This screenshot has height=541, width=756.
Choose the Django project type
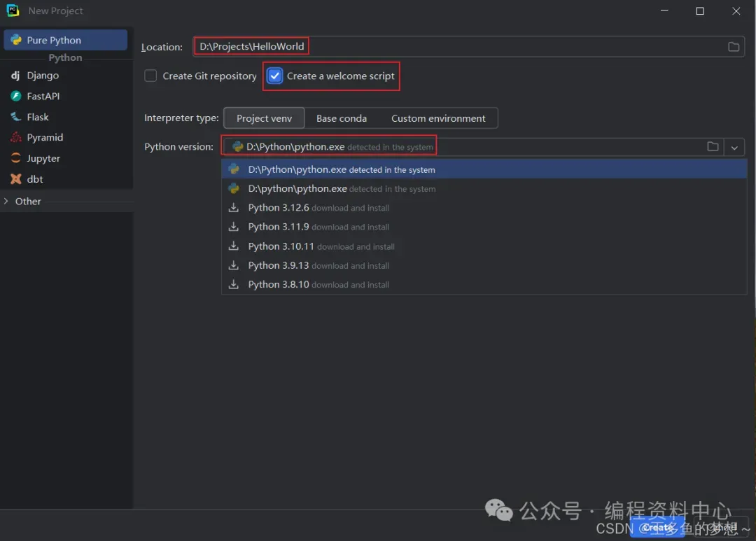pyautogui.click(x=66, y=75)
